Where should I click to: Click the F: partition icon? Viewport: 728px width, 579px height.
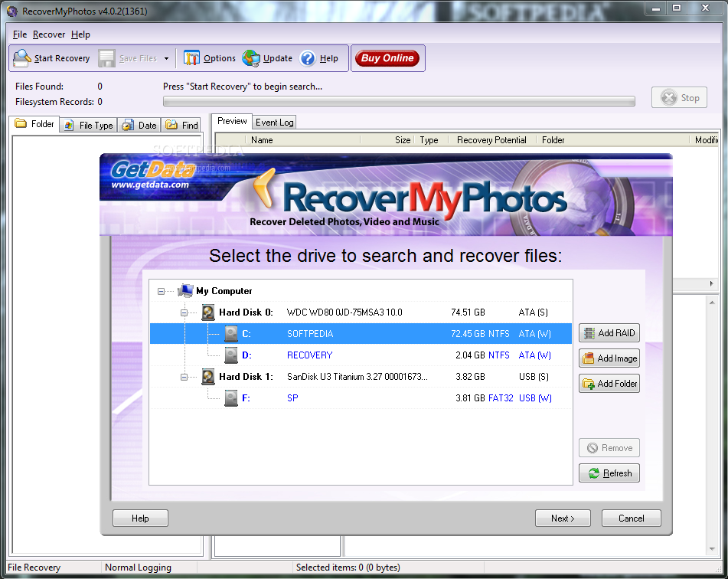[x=230, y=397]
